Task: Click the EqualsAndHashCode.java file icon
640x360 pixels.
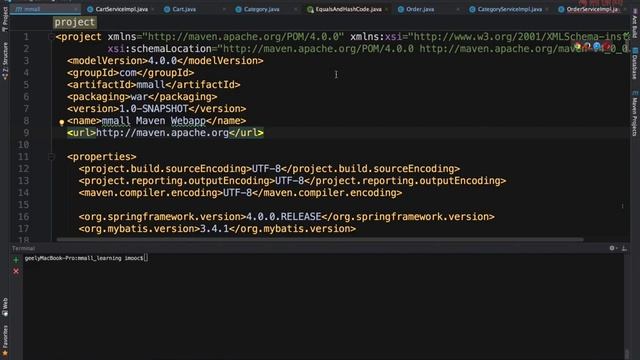Action: (x=310, y=9)
